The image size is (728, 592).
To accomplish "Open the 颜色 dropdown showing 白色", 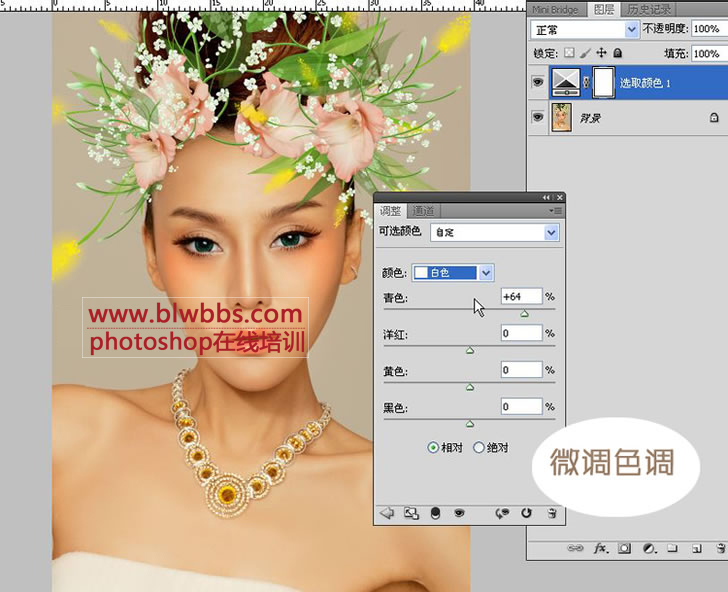I will coord(453,273).
